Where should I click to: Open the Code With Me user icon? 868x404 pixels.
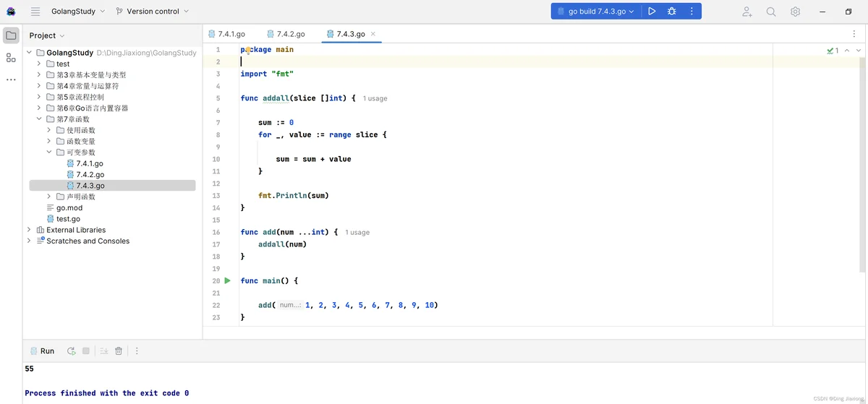[x=747, y=12]
